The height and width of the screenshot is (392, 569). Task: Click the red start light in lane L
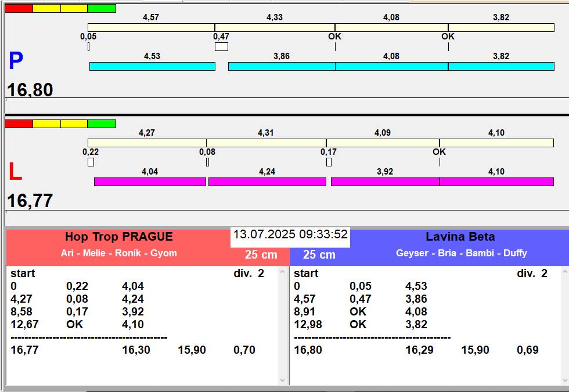point(19,124)
